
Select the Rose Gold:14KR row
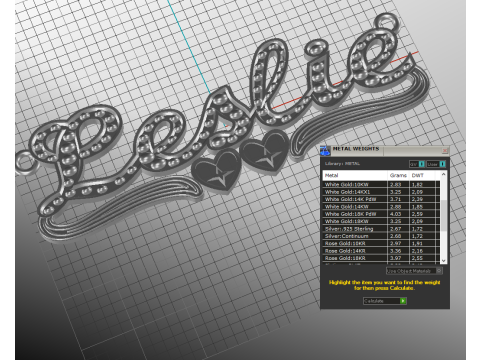[x=381, y=251]
